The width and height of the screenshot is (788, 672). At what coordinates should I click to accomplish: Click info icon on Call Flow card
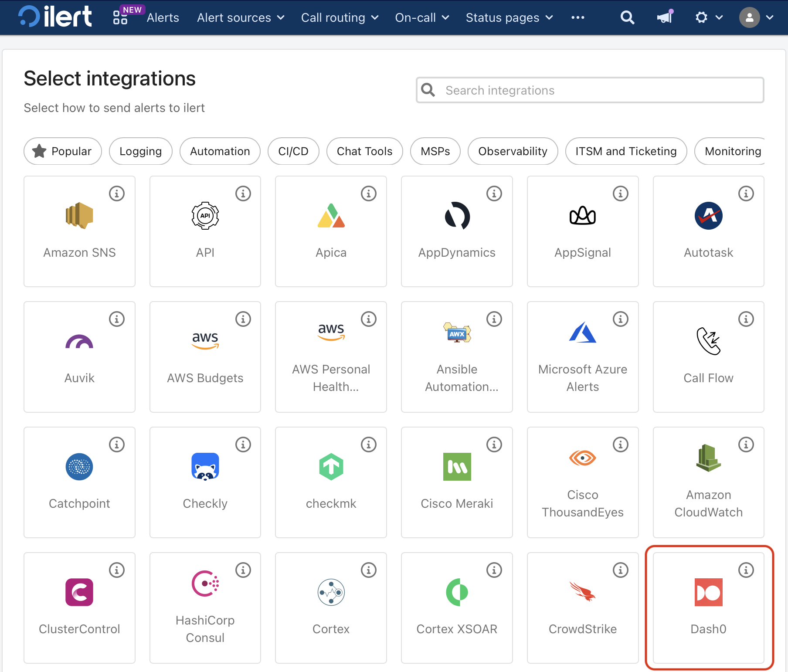click(746, 319)
